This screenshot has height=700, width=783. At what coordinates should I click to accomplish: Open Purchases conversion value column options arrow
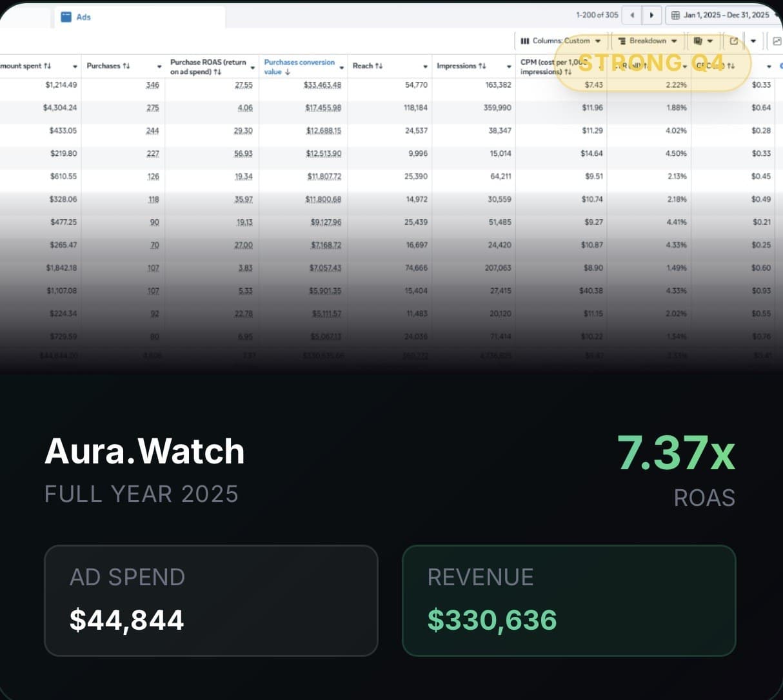(x=341, y=67)
